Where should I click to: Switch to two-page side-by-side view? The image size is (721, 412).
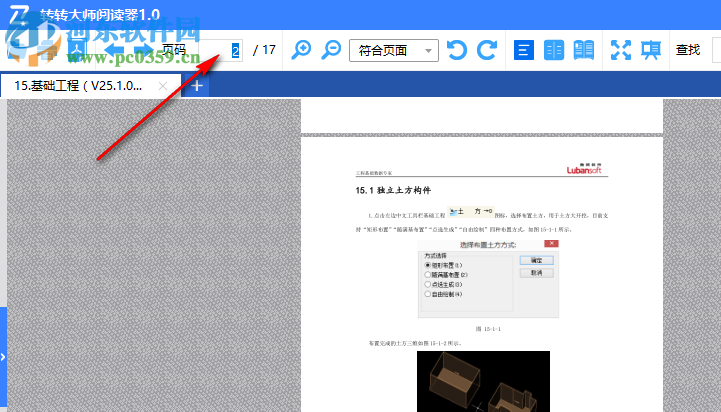click(x=554, y=50)
